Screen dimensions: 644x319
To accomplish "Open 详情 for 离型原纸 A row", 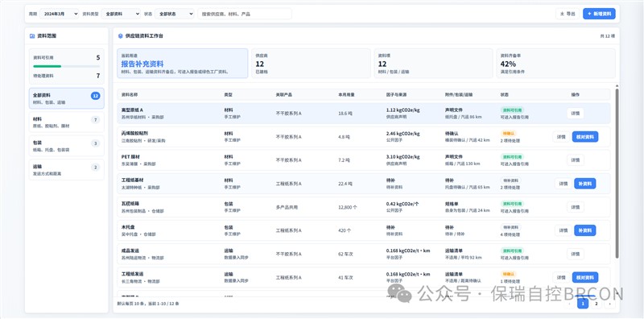I will tap(576, 114).
